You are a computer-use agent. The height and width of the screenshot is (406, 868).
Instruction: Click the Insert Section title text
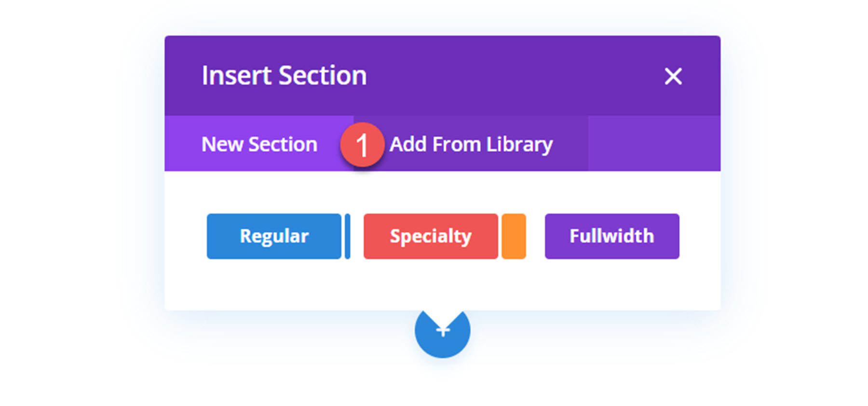(284, 76)
